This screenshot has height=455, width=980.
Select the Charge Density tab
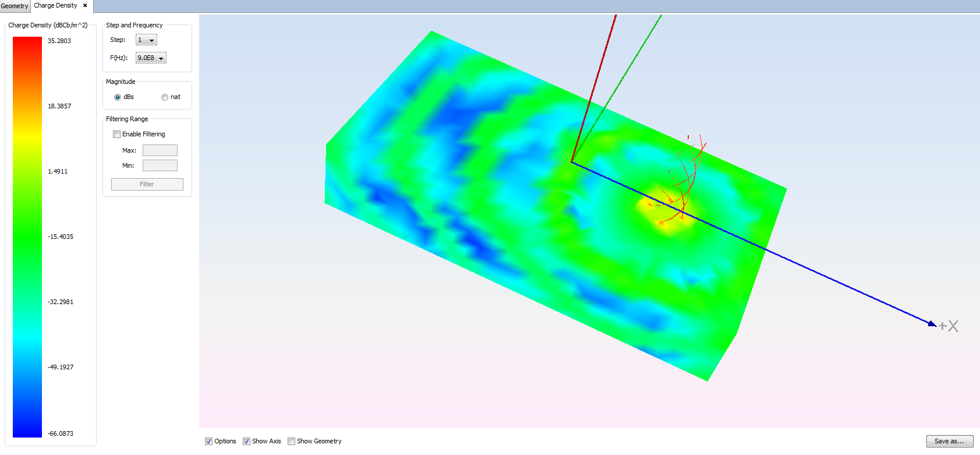click(x=55, y=6)
